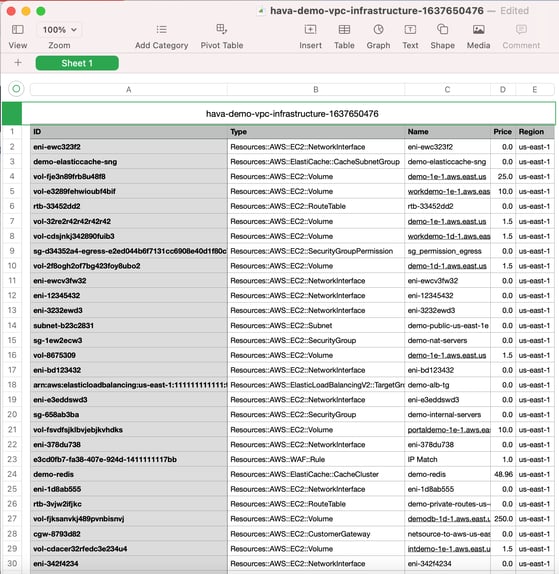559x574 pixels.
Task: Click ID cell sg-1ew2ecw3
Action: tap(128, 340)
